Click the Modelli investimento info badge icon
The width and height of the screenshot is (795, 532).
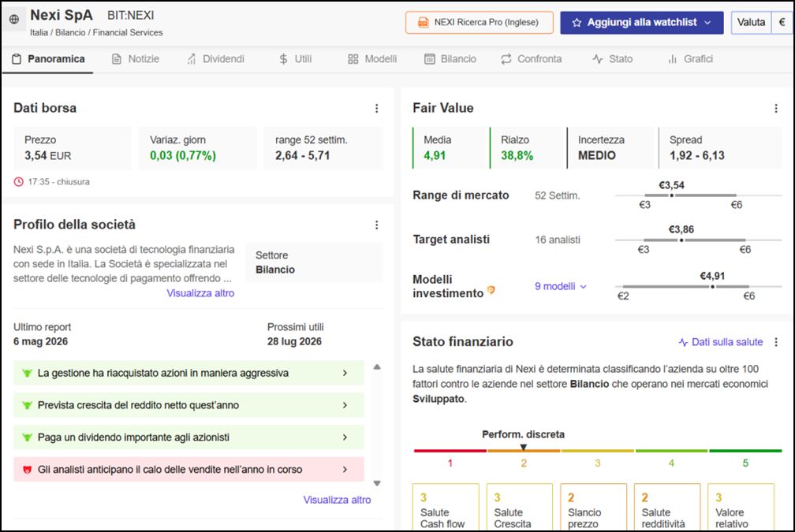point(491,290)
